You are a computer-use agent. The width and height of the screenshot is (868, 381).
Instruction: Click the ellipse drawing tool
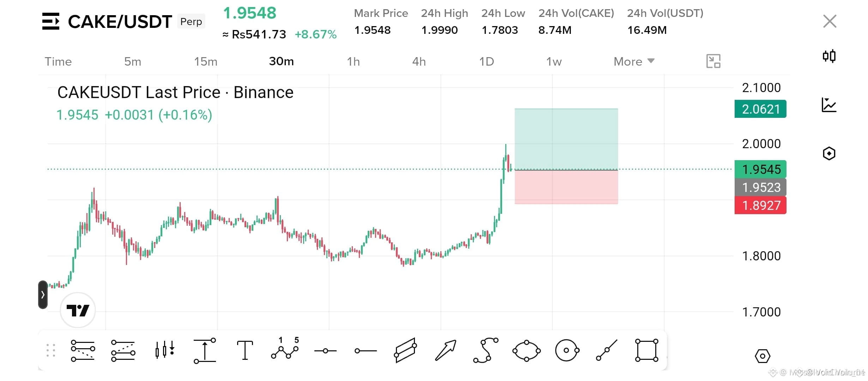526,351
